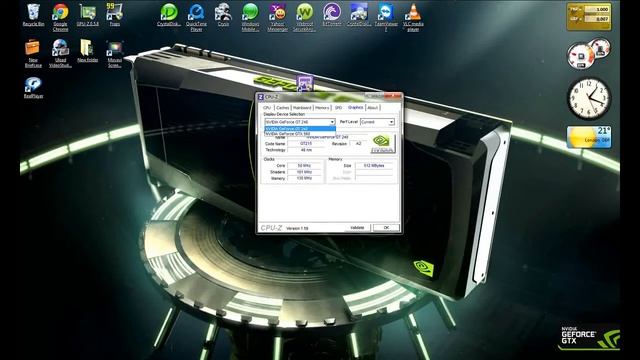This screenshot has width=640, height=360.
Task: Click the Core clock value field
Action: [304, 166]
